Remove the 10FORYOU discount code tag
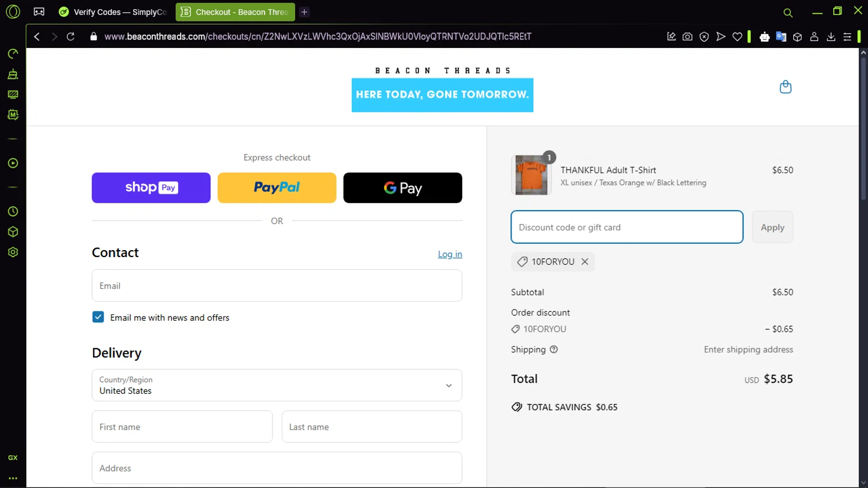Viewport: 868px width, 488px height. point(585,262)
